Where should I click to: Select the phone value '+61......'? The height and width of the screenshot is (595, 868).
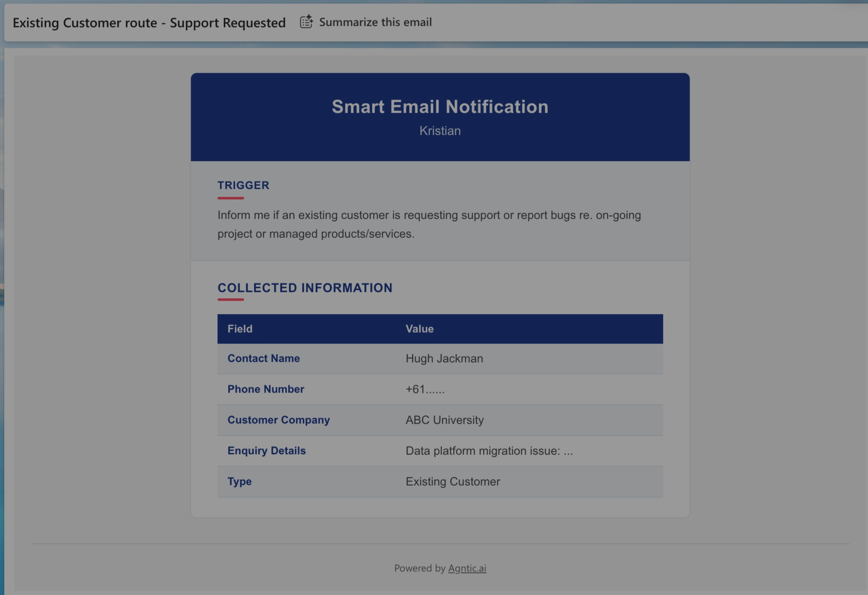425,389
